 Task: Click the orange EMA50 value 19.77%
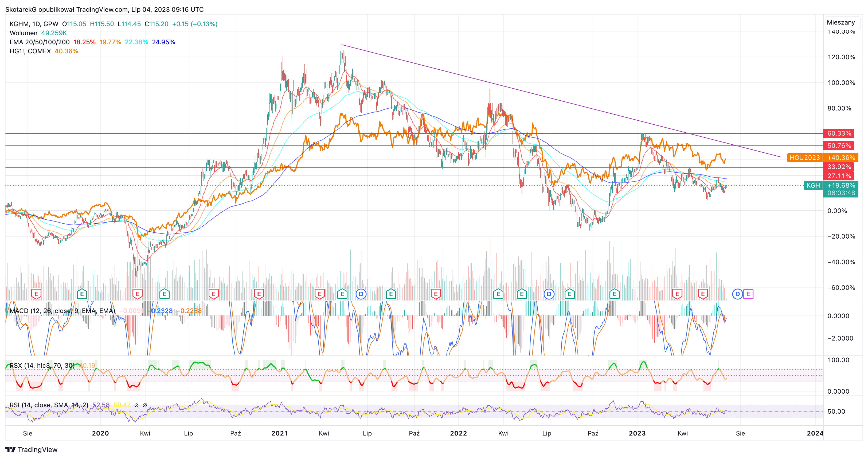click(110, 42)
